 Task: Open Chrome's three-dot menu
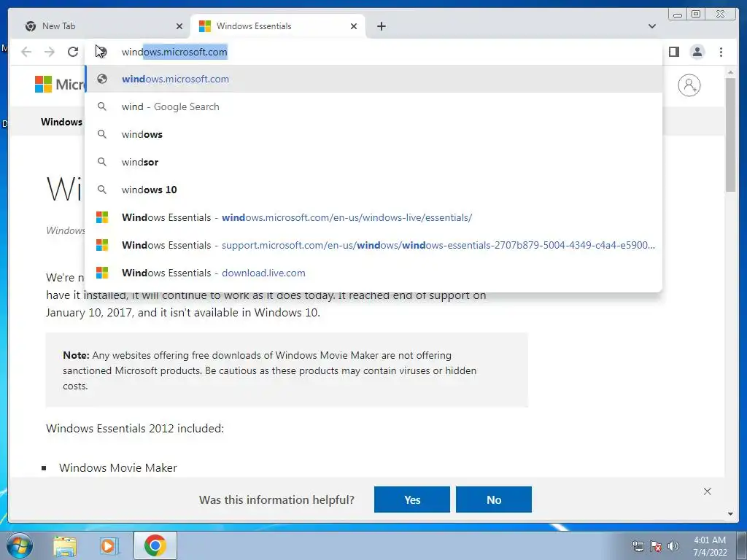tap(721, 52)
